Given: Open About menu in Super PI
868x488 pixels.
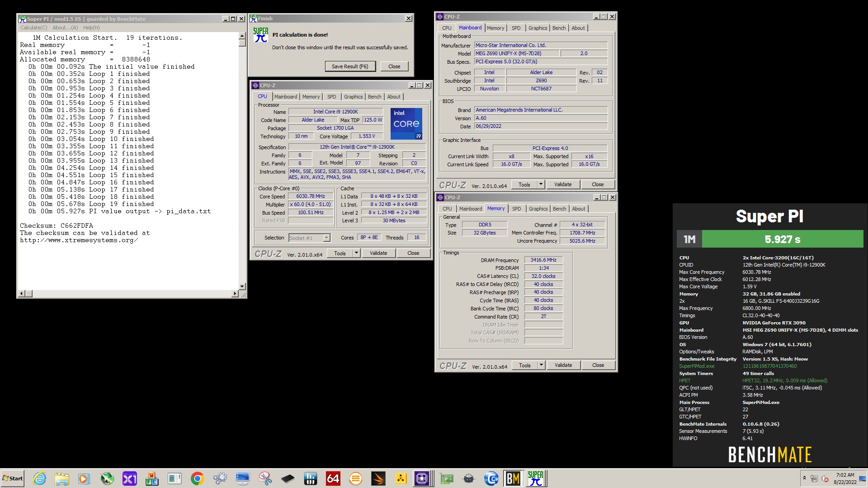Looking at the screenshot, I should [x=65, y=28].
